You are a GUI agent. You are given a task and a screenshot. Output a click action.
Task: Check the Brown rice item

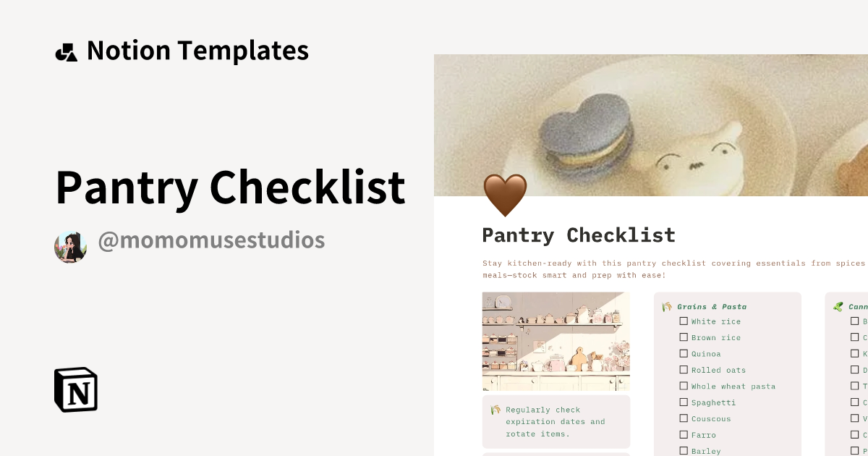(684, 337)
